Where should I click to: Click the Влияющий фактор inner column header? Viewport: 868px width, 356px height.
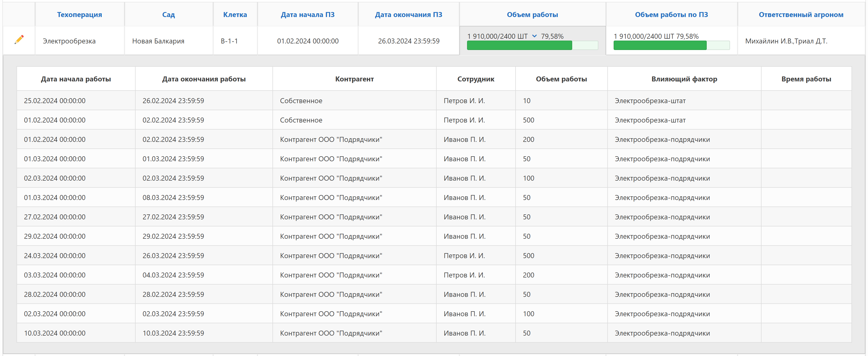(684, 79)
